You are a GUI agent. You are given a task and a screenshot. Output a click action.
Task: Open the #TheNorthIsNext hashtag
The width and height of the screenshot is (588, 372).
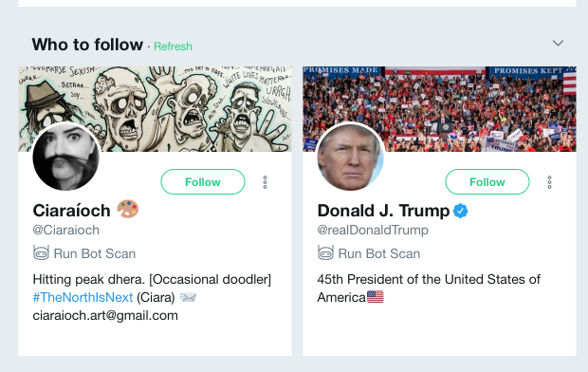pyautogui.click(x=83, y=297)
